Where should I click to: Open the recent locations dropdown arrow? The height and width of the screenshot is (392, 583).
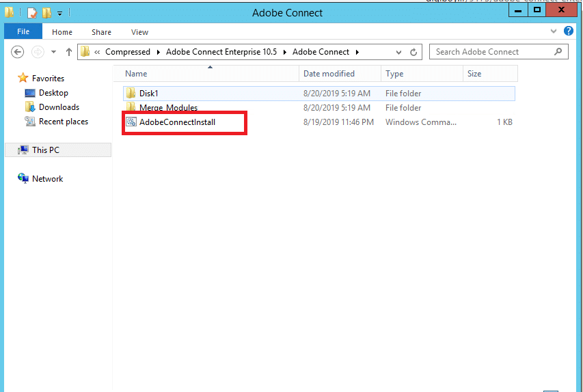pyautogui.click(x=53, y=52)
